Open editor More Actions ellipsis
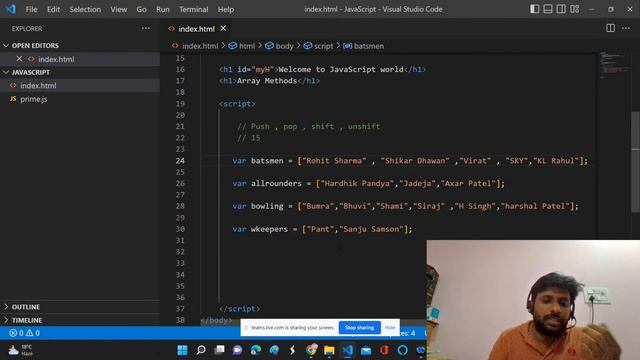The image size is (640, 360). click(x=626, y=28)
